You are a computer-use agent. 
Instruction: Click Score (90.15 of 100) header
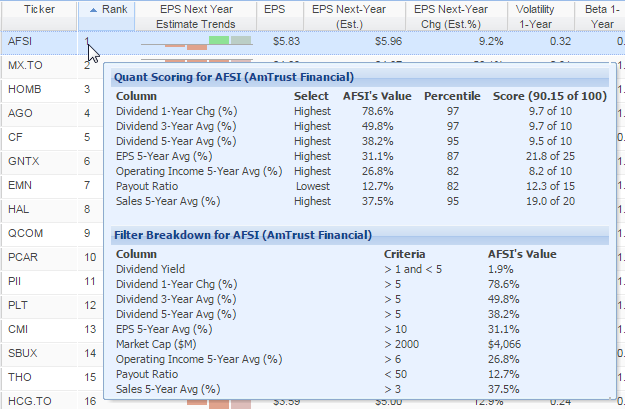click(x=550, y=96)
